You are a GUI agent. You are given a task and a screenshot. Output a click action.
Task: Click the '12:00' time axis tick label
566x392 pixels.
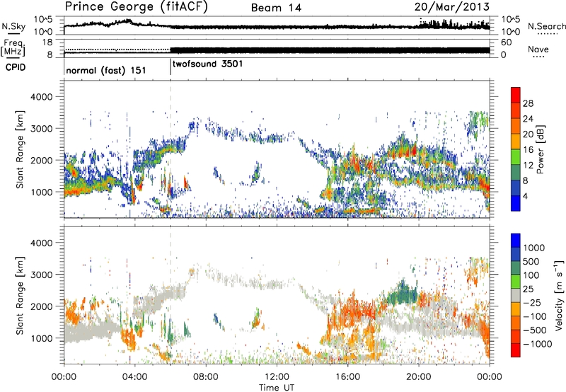277,377
